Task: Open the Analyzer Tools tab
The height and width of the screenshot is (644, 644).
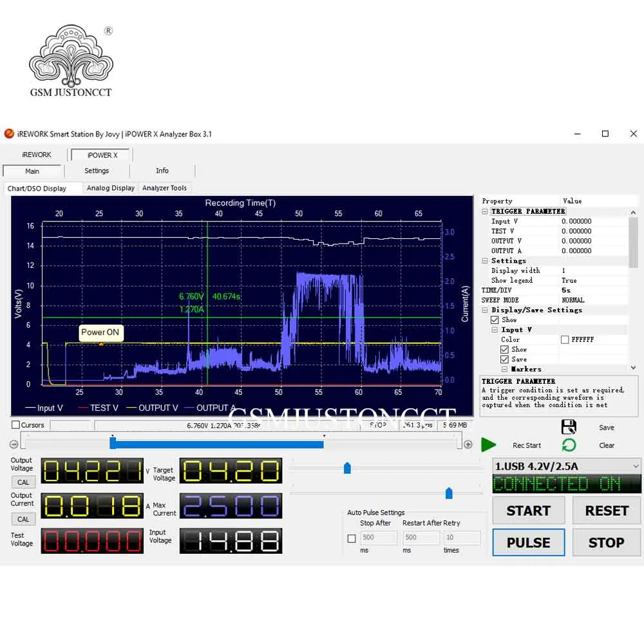Action: click(x=164, y=188)
